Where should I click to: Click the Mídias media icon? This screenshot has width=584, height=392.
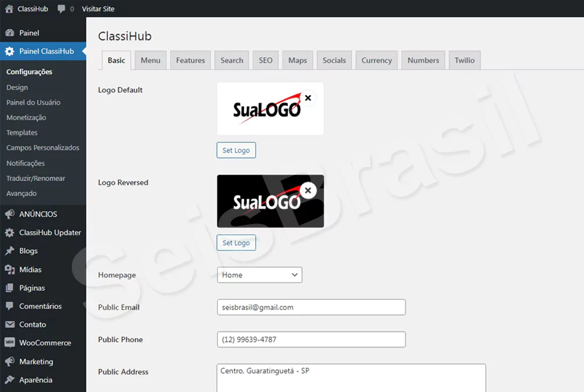10,269
